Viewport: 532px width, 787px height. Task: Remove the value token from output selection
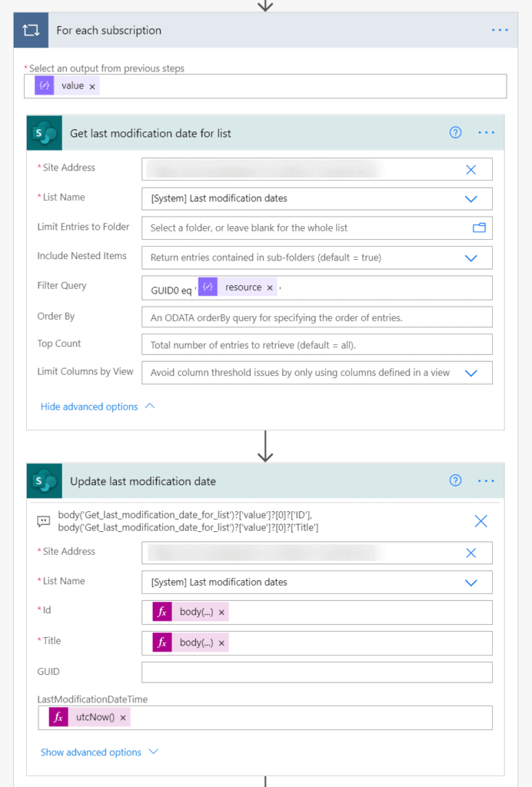(92, 87)
